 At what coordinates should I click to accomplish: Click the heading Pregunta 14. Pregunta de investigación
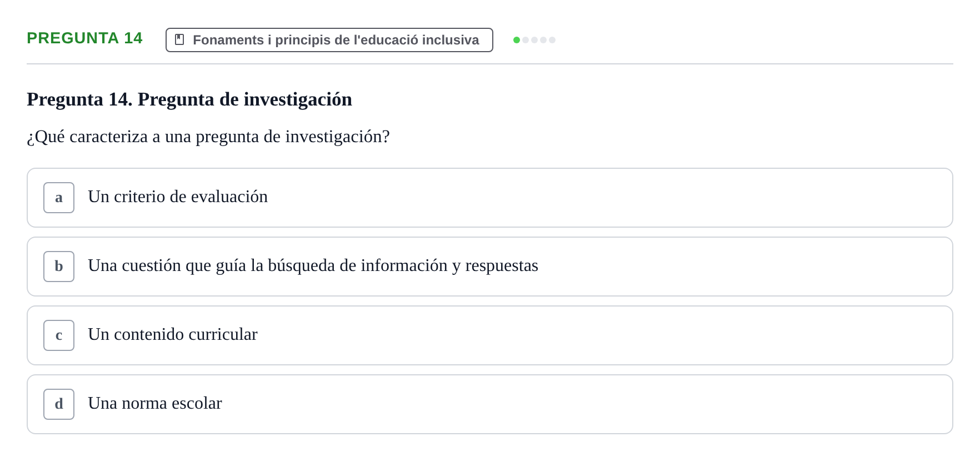tap(189, 99)
